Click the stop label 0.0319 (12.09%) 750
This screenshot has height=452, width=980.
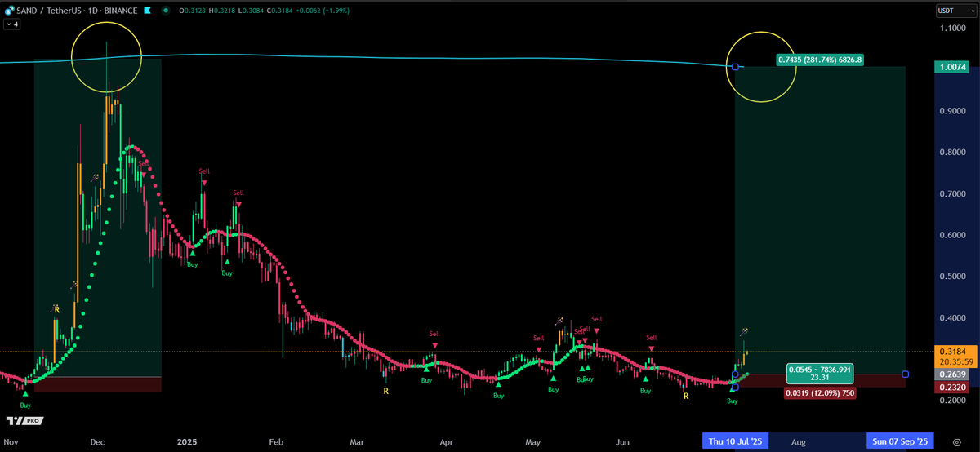819,393
